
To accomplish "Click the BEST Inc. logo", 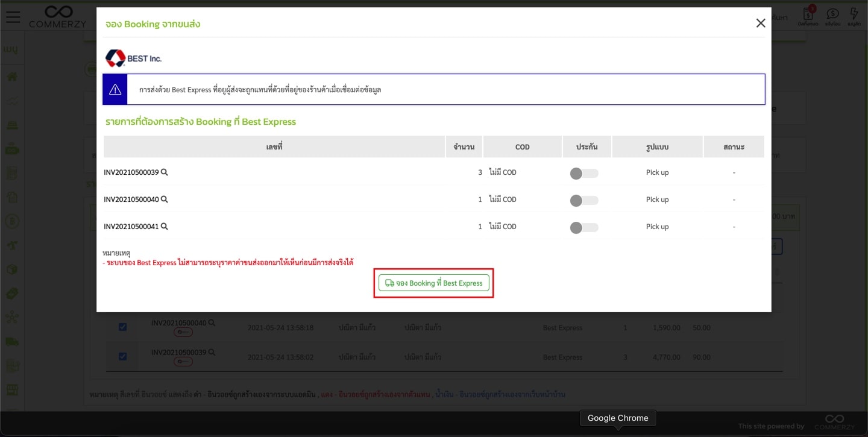I will 133,58.
